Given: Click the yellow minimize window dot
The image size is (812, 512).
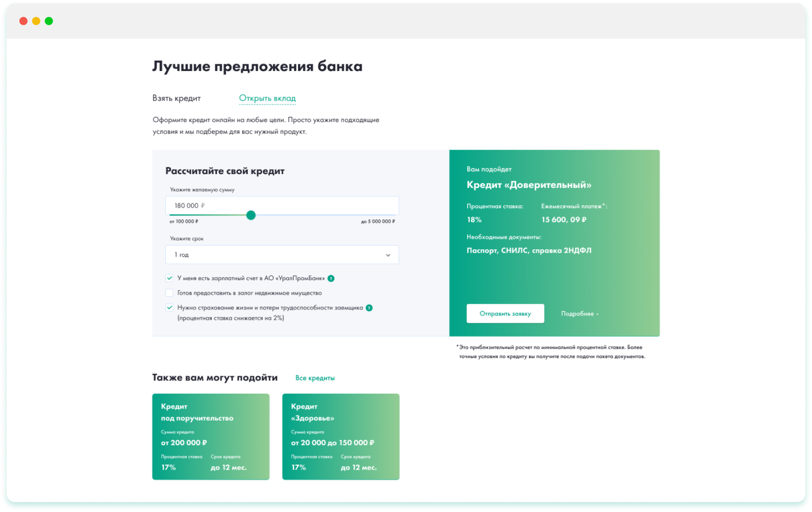Looking at the screenshot, I should pyautogui.click(x=36, y=21).
